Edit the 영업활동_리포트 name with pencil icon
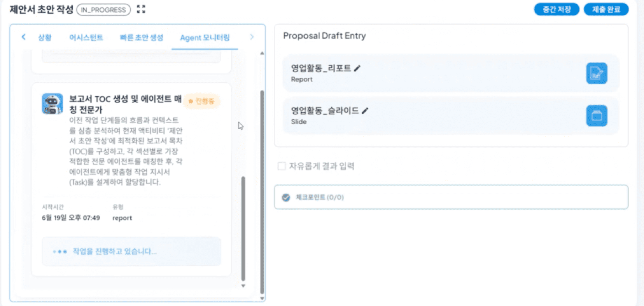 (357, 68)
